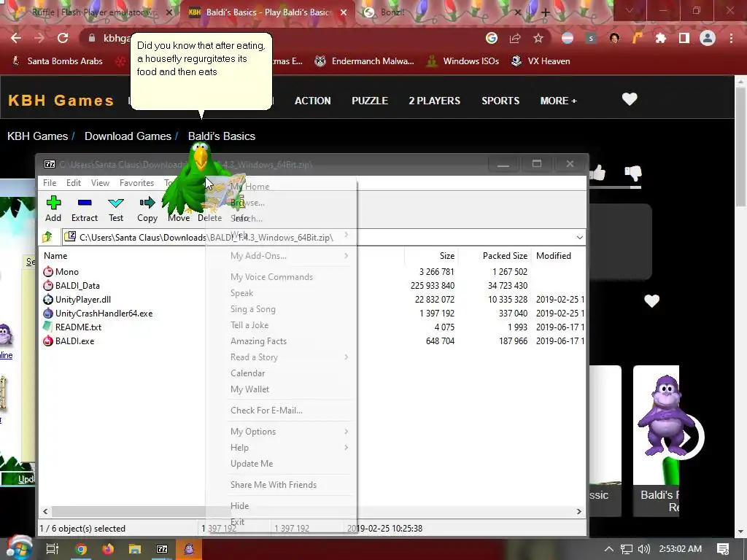
Task: Reload the current browser page
Action: (63, 38)
